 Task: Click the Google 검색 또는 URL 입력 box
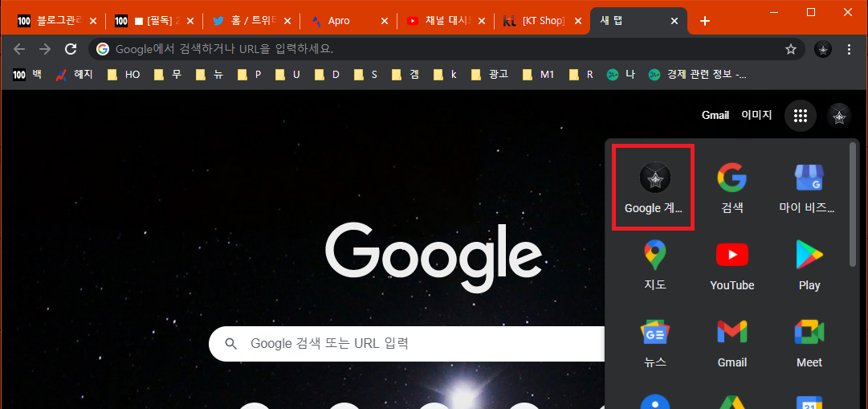407,344
